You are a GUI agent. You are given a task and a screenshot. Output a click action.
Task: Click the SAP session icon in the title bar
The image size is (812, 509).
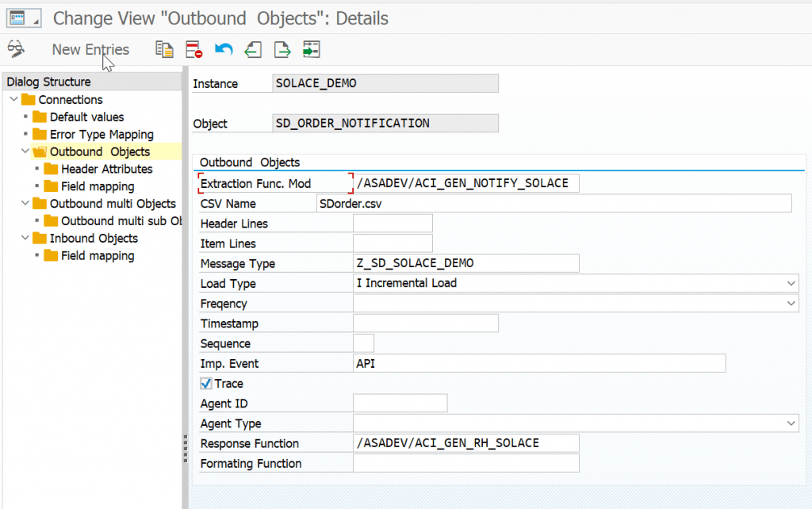click(x=22, y=17)
